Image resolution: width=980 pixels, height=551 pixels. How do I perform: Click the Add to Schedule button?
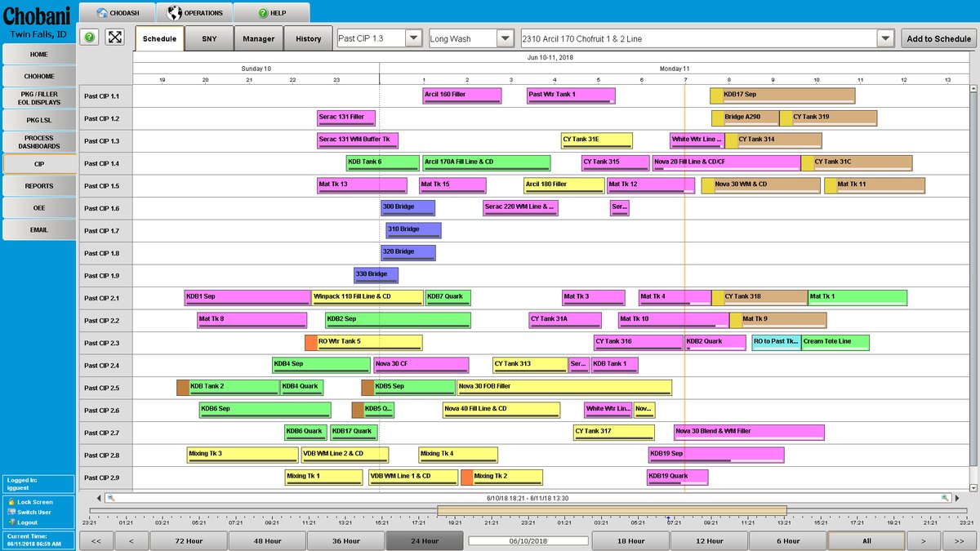tap(938, 38)
